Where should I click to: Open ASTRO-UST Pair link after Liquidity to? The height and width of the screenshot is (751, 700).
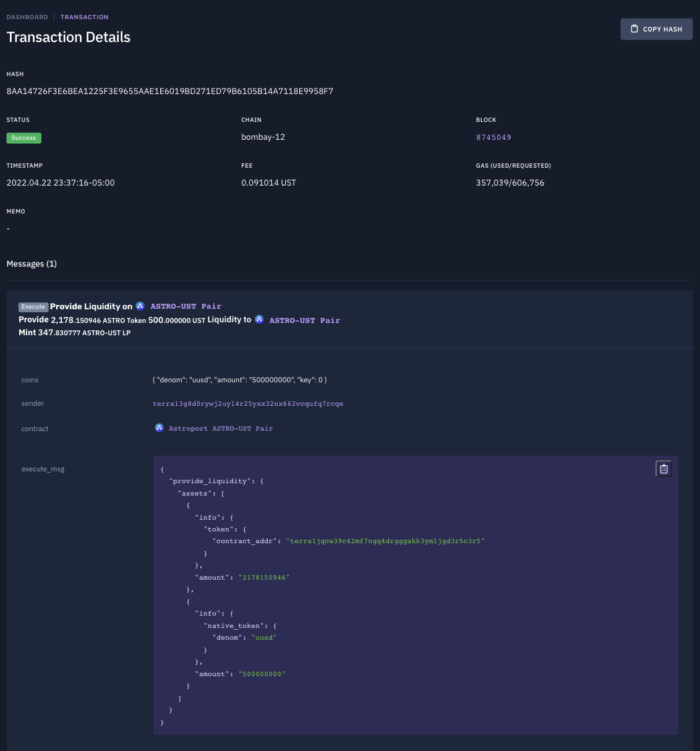305,320
